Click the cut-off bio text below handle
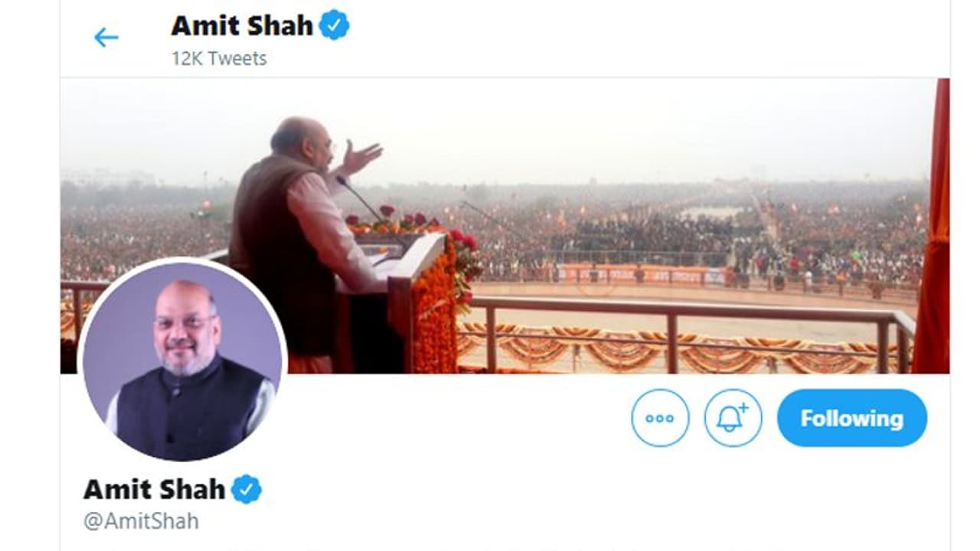The image size is (980, 551). (x=505, y=548)
